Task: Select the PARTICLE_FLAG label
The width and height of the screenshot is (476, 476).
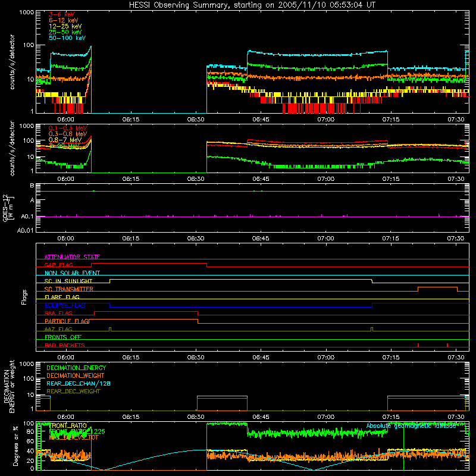Action: [x=67, y=321]
